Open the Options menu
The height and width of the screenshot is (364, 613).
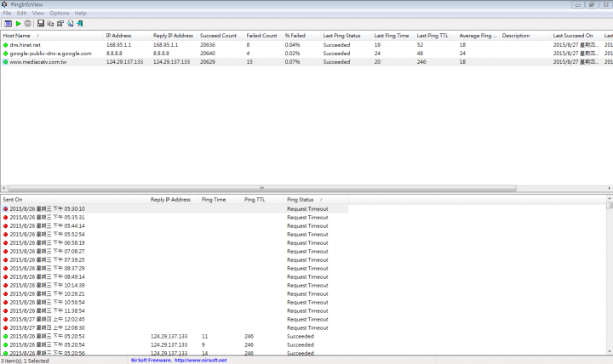(x=60, y=14)
